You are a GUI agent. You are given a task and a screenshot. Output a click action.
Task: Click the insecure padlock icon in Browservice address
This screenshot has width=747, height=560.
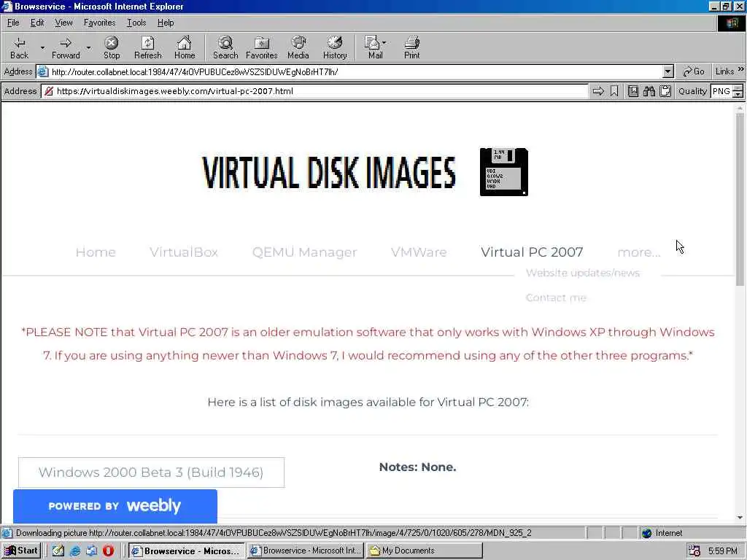tap(49, 91)
